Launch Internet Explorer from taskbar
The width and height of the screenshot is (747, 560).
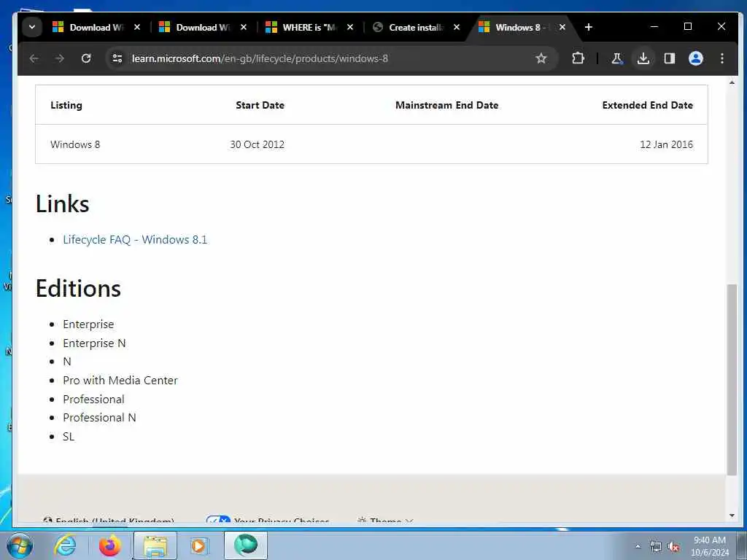65,545
